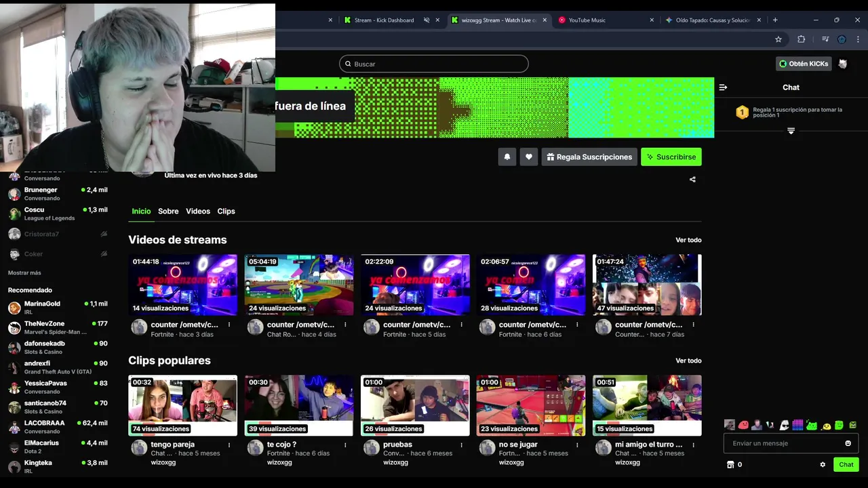Open options menu for tengo pareja clip
The image size is (868, 488).
click(229, 445)
